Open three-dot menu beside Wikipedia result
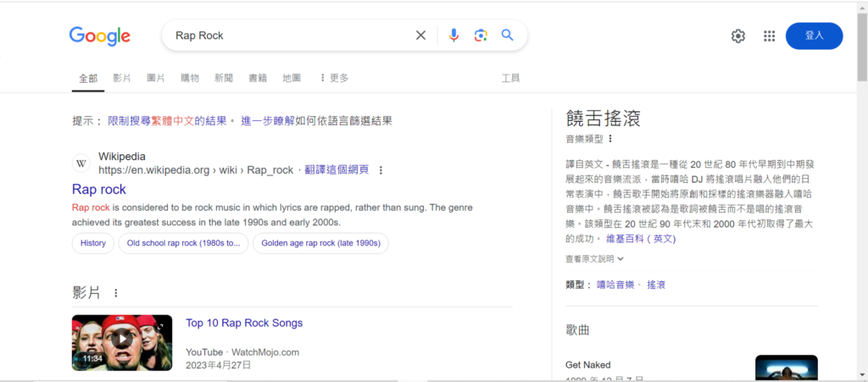The height and width of the screenshot is (382, 868). (x=381, y=170)
